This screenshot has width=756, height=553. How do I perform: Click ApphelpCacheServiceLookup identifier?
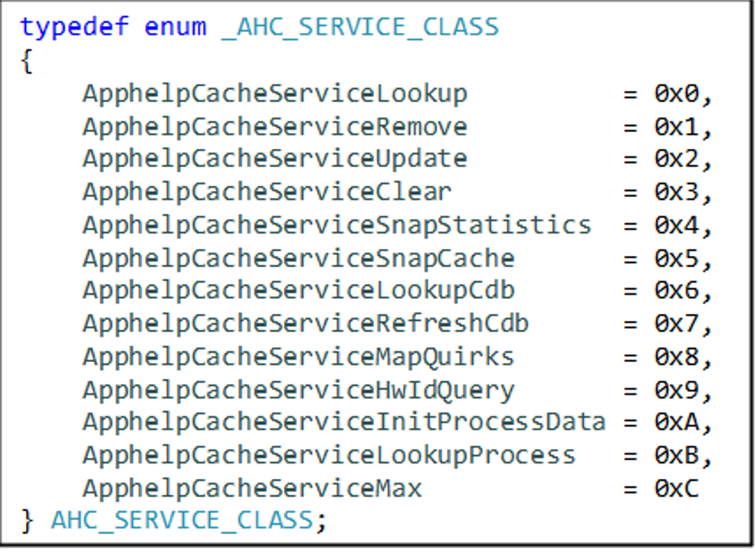275,94
